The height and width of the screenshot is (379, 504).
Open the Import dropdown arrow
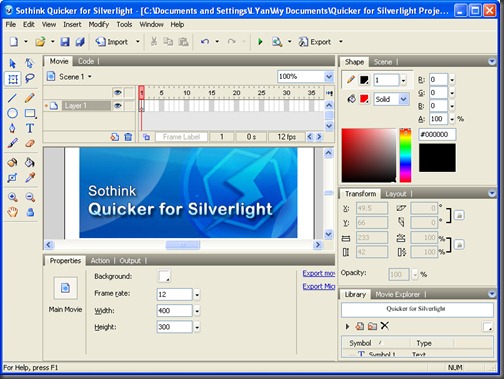point(137,42)
